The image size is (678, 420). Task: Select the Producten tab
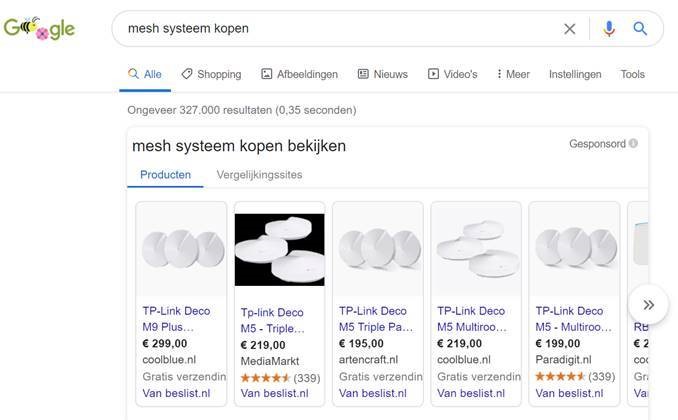[x=165, y=174]
